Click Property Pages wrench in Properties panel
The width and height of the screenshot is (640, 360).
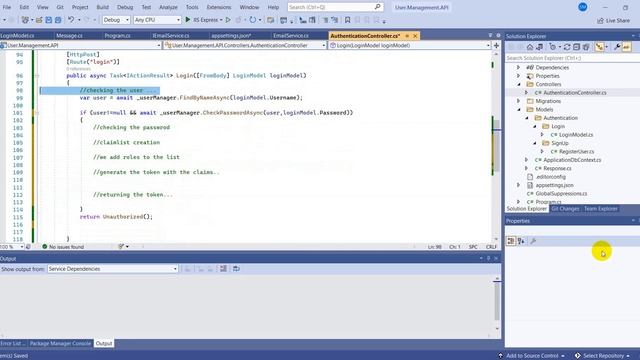533,241
